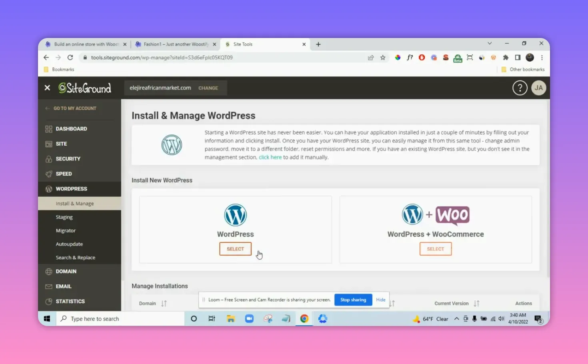Expand the taskbar weather panel chevron

[456, 318]
